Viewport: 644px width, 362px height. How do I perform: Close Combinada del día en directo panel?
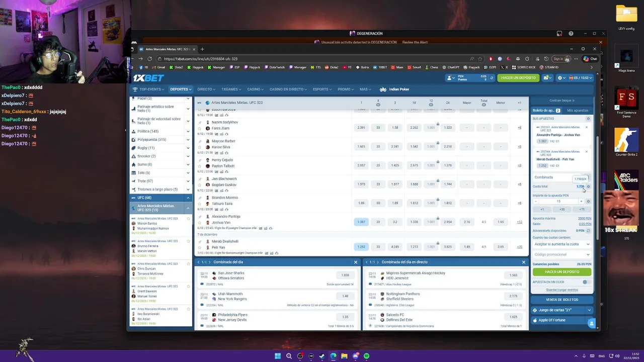[523, 262]
